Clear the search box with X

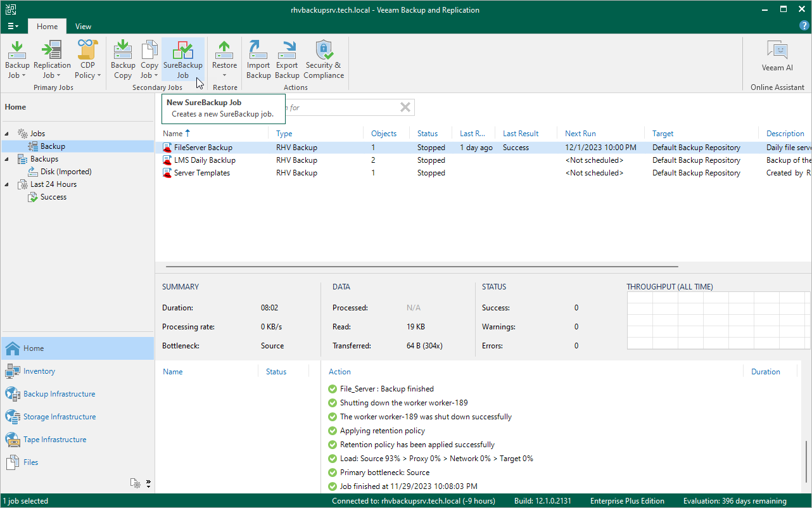405,107
